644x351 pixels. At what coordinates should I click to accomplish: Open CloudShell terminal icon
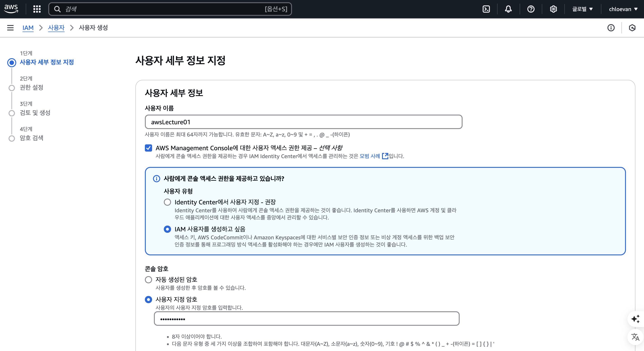click(486, 9)
